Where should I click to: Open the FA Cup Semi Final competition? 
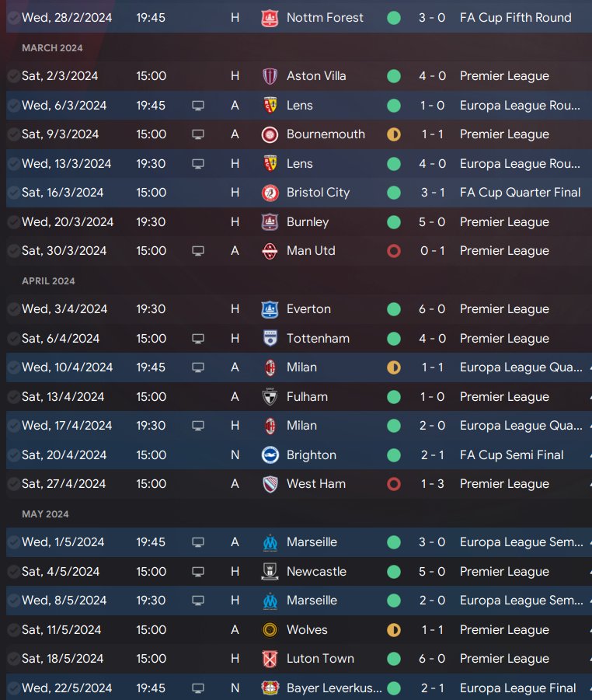point(511,455)
